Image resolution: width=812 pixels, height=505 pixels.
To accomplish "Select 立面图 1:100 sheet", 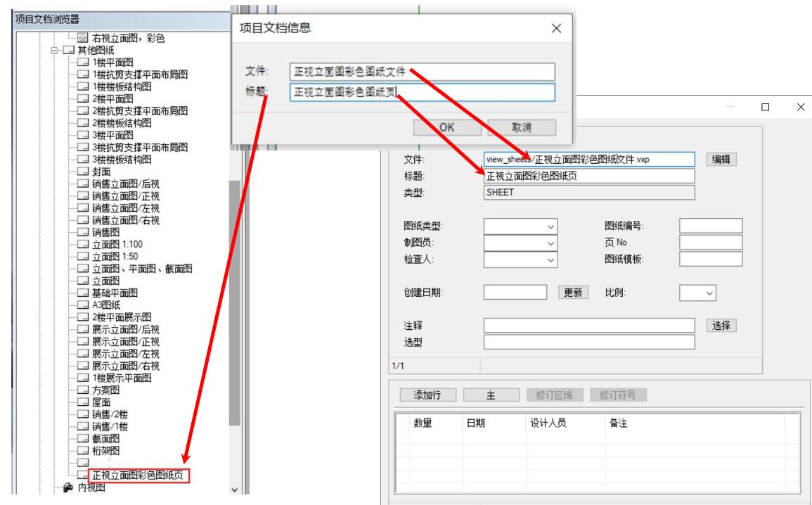I will point(117,245).
